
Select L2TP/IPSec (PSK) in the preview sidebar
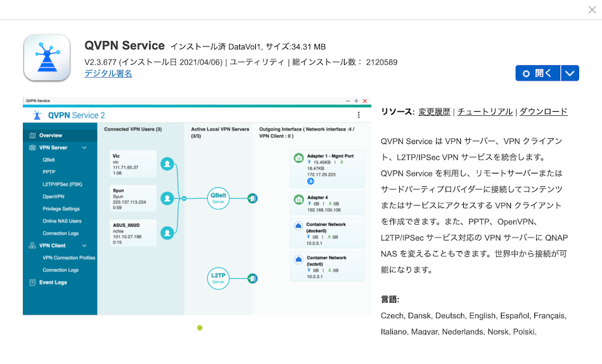tap(62, 184)
